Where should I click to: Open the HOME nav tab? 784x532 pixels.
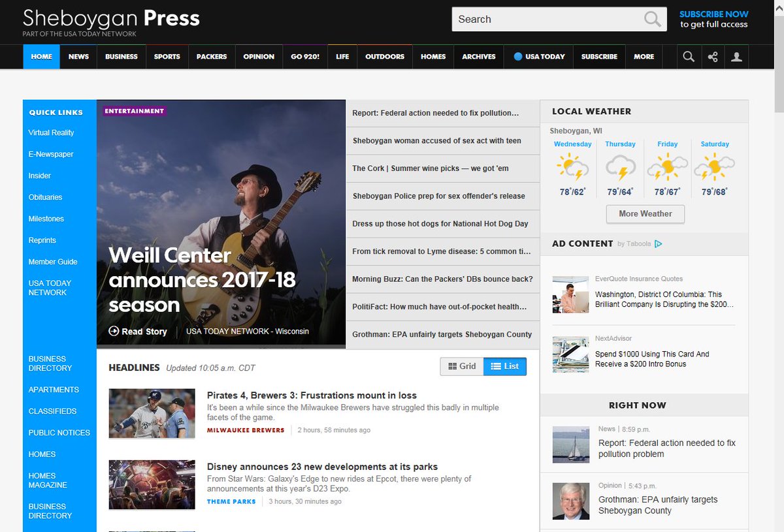pos(41,57)
